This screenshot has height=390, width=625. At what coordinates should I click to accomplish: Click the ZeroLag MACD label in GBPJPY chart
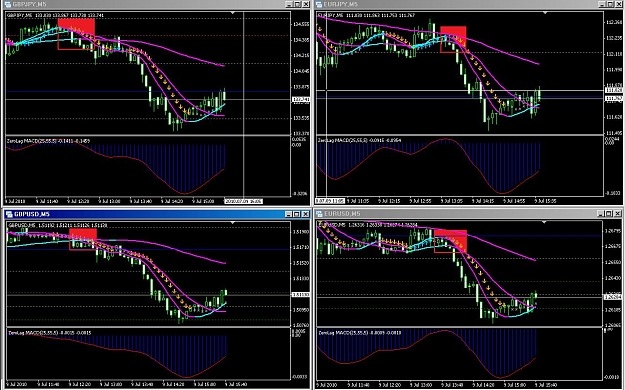(x=49, y=141)
